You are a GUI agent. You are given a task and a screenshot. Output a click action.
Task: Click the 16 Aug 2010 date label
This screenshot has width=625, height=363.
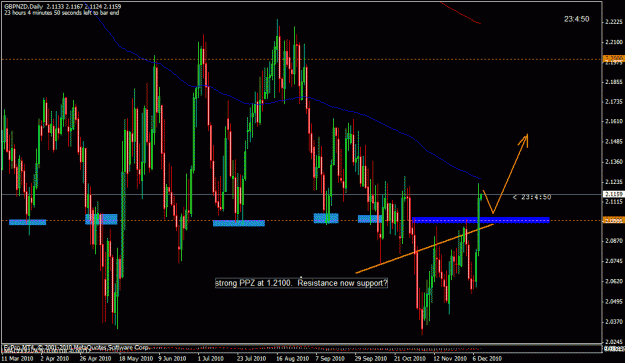click(x=292, y=358)
